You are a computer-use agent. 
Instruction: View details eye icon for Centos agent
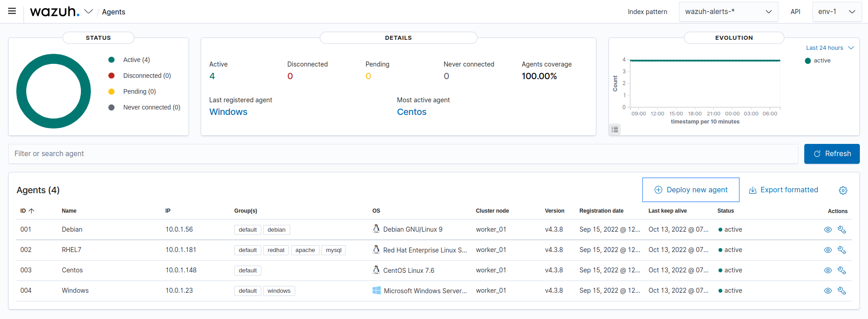coord(828,271)
